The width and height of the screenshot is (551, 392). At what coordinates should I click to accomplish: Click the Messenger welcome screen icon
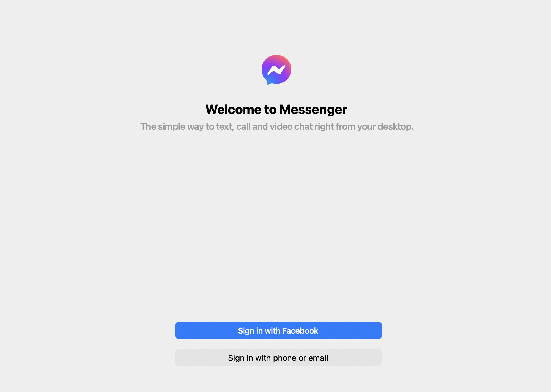275,69
